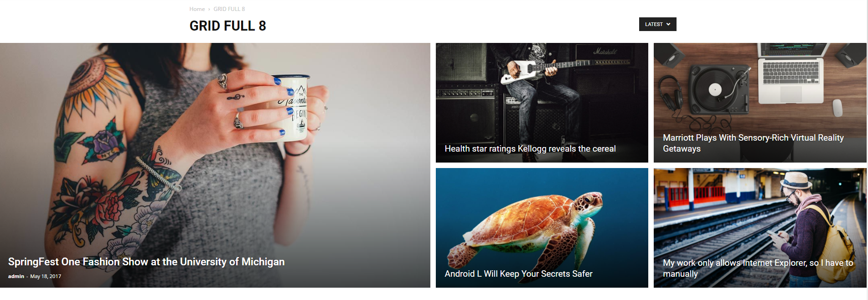Open My work only allows Internet Explorer title

pos(758,268)
